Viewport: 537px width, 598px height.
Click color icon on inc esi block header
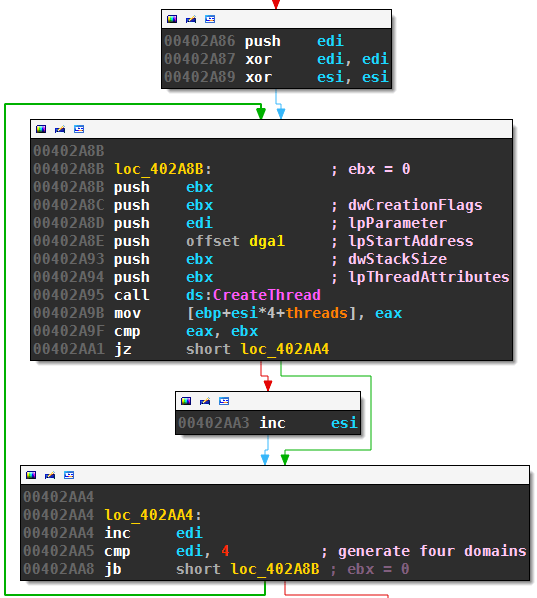point(186,401)
